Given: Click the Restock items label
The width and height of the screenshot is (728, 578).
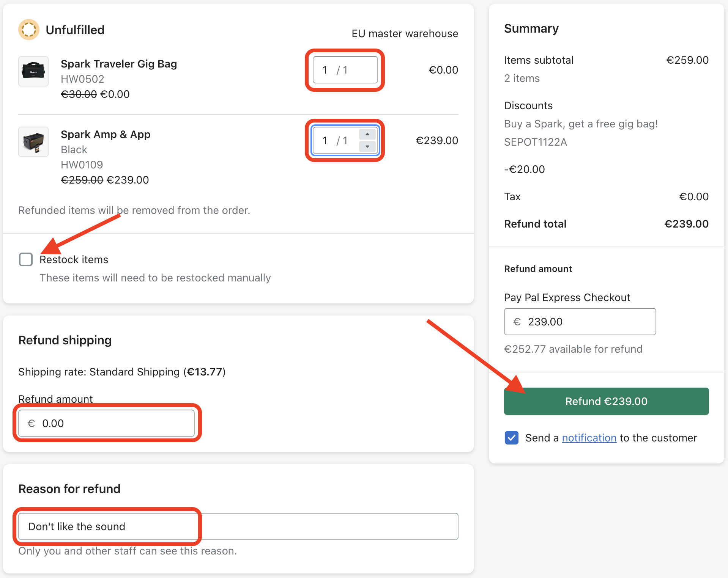Looking at the screenshot, I should coord(74,259).
